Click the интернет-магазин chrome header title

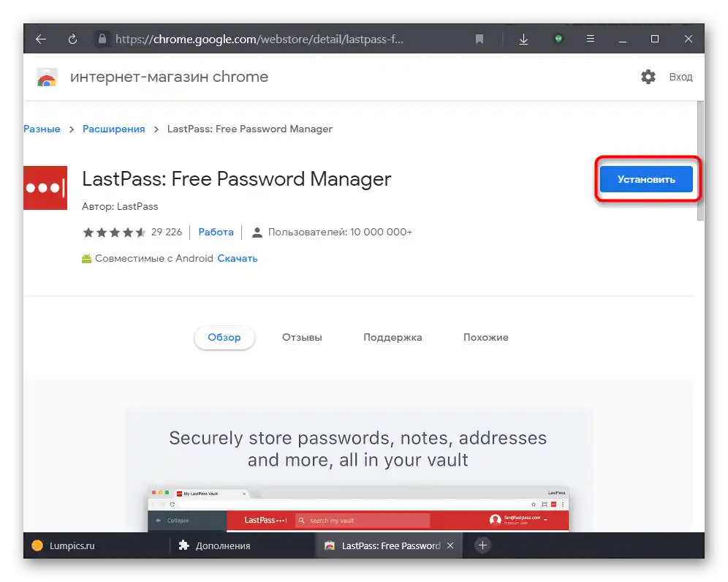click(169, 77)
